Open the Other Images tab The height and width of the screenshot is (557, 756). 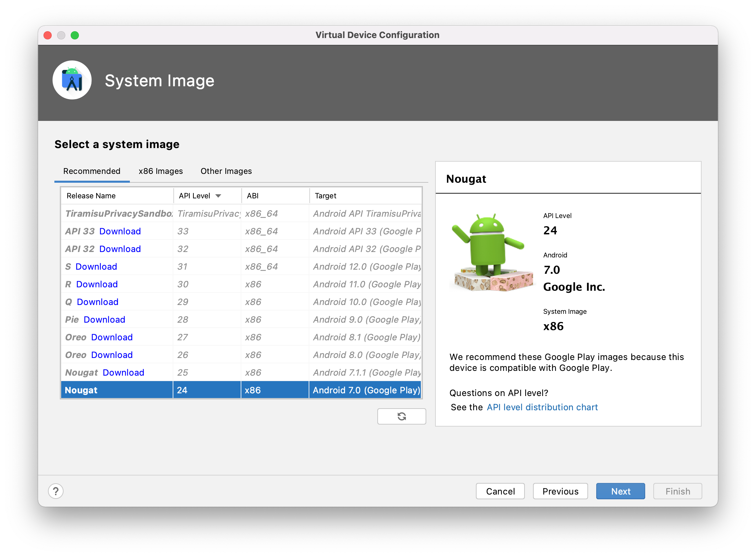226,171
